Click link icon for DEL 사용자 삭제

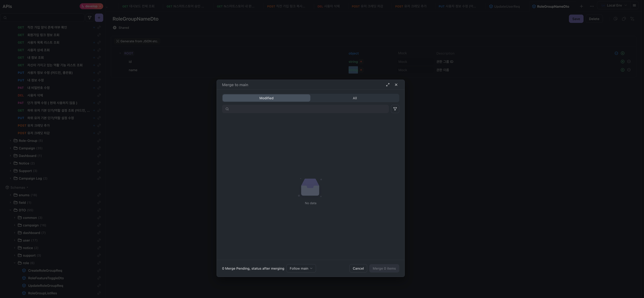99,95
